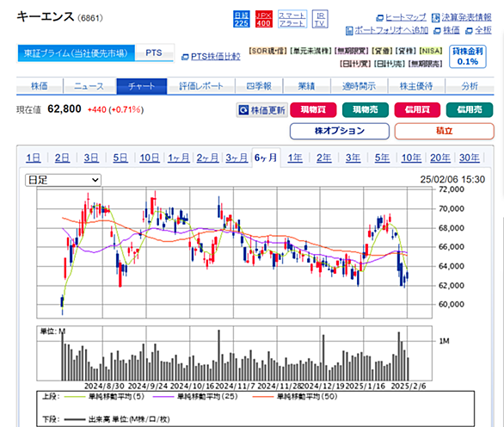
Task: Switch to the ニュース tab
Action: (89, 86)
